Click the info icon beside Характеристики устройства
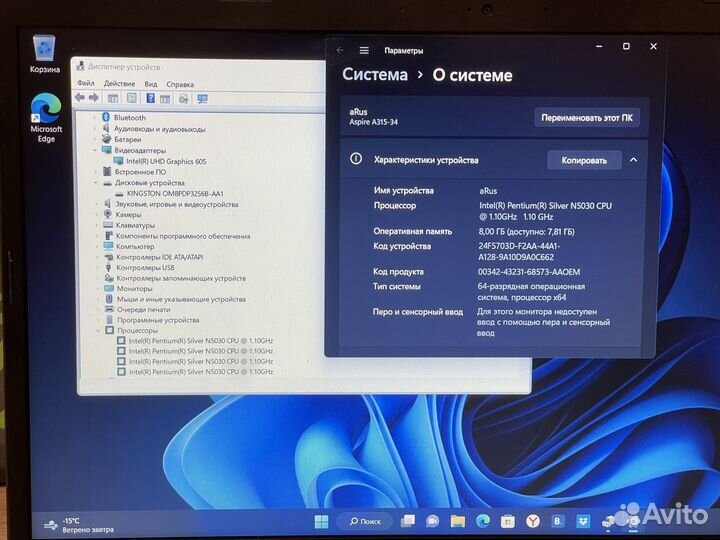 [356, 159]
